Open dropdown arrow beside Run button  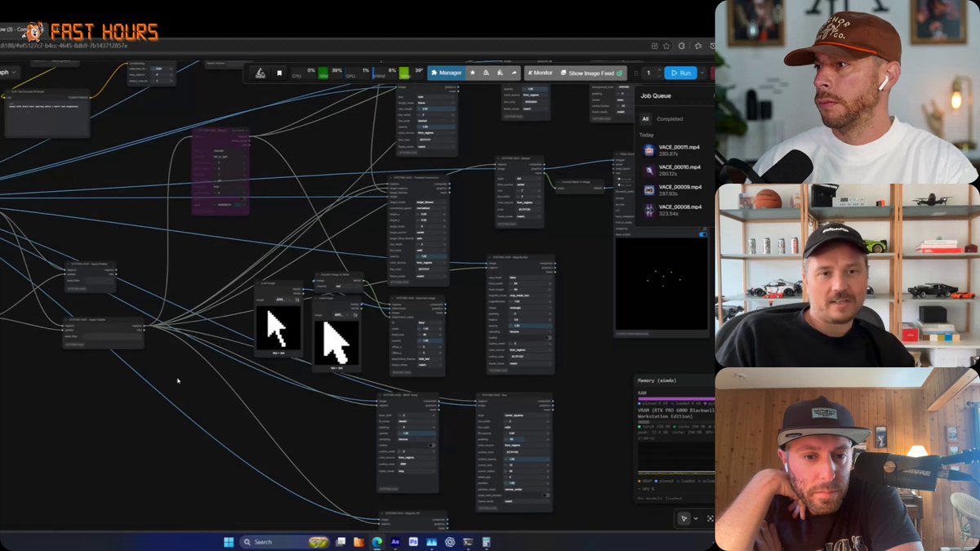coord(702,73)
